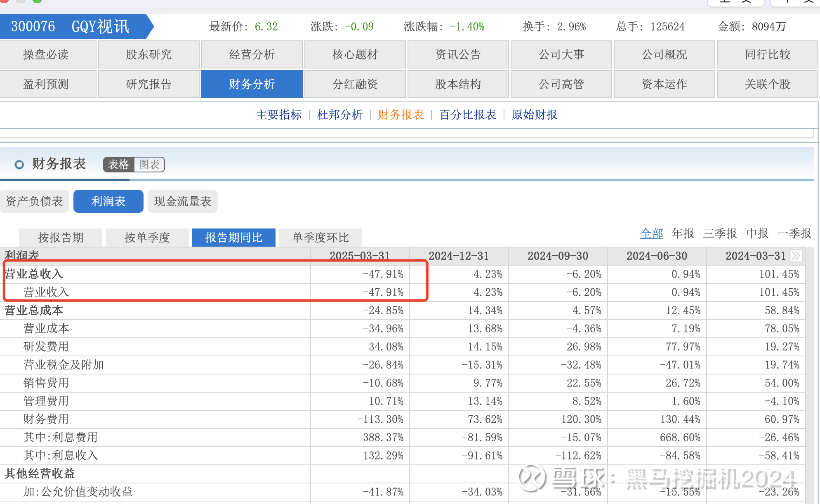Image resolution: width=820 pixels, height=504 pixels.
Task: Open the 分红融资 tab
Action: (x=355, y=84)
